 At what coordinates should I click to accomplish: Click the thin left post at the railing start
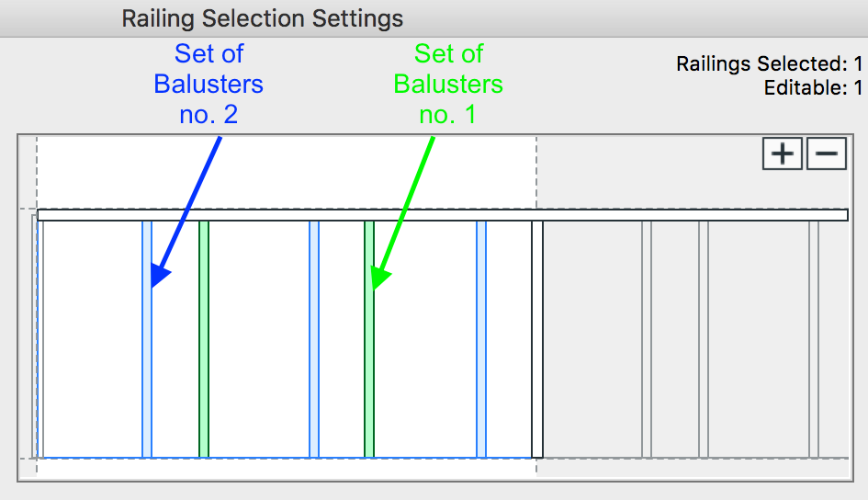coord(39,338)
